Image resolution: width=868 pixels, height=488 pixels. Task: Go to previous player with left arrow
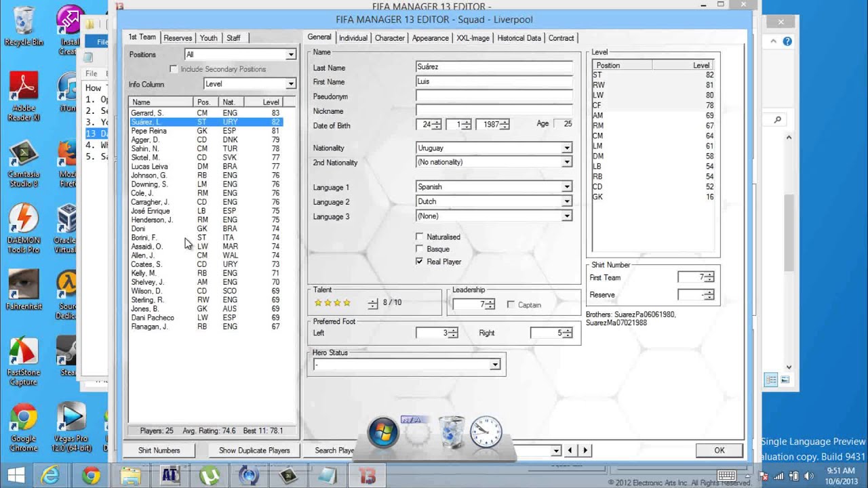570,450
